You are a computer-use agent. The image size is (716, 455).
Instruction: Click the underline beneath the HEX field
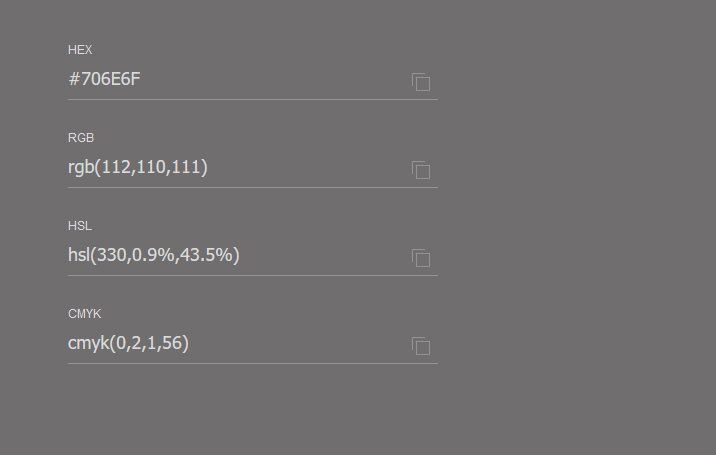252,99
